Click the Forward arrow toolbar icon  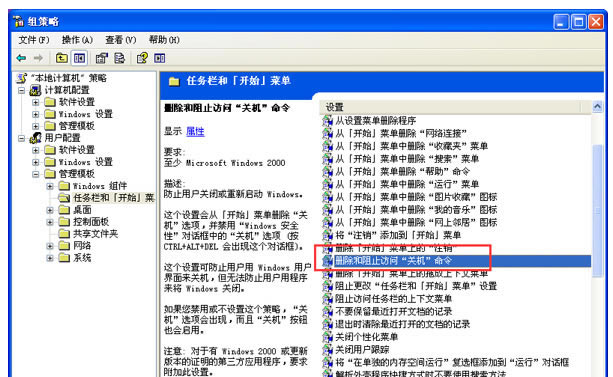coord(38,58)
